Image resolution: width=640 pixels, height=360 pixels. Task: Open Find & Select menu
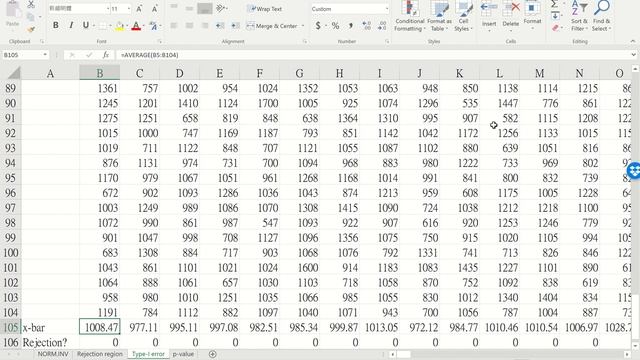point(602,16)
